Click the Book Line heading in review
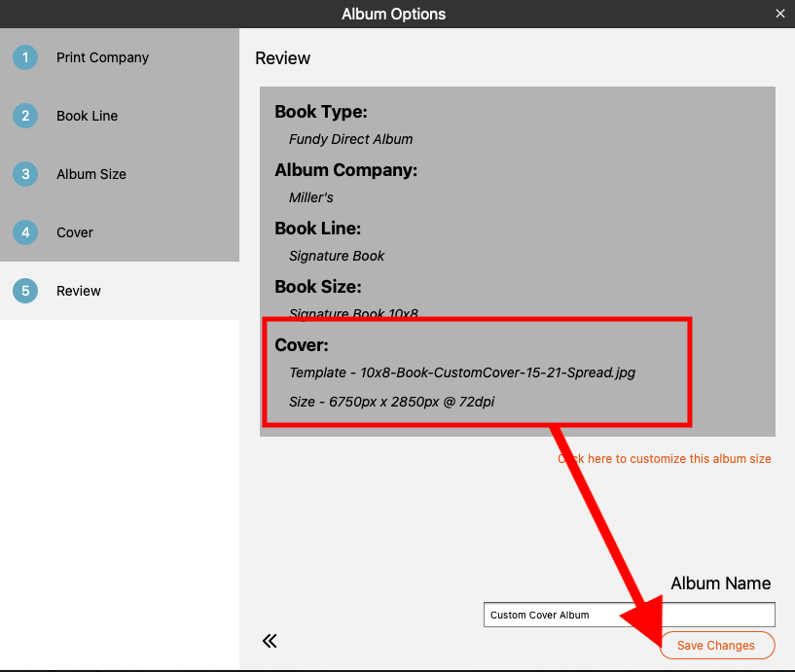This screenshot has height=672, width=795. [x=318, y=229]
